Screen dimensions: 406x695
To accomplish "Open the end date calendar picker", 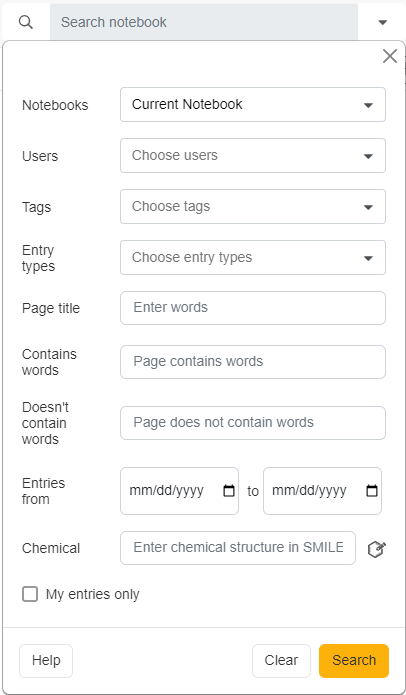I will click(372, 491).
